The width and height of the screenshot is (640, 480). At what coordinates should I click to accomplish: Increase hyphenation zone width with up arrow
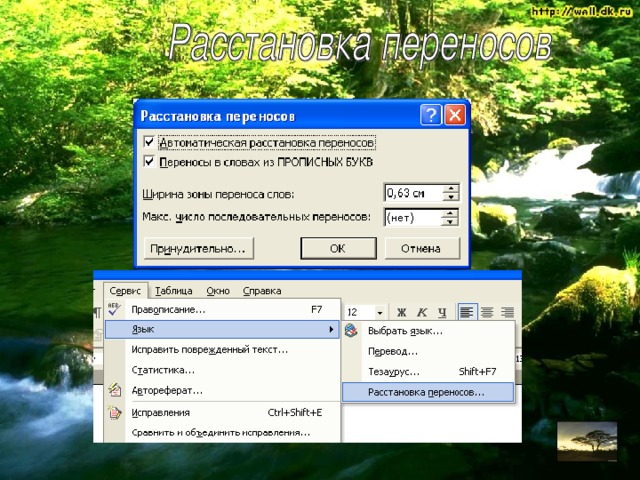tap(451, 188)
